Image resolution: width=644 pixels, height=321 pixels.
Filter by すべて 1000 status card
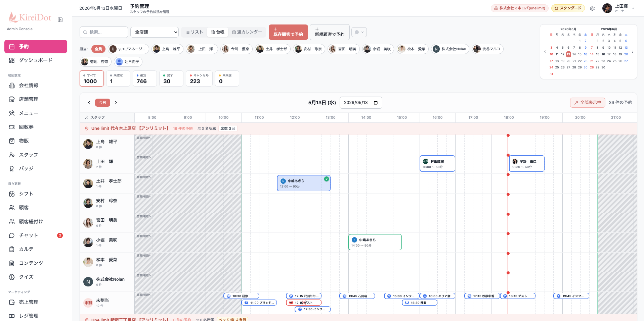pos(92,78)
